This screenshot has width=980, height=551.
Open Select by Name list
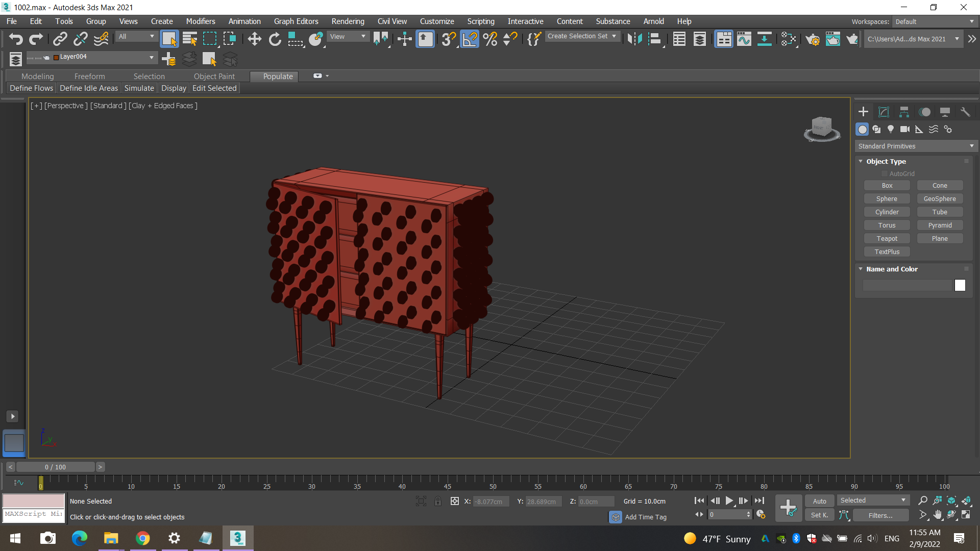click(x=190, y=39)
